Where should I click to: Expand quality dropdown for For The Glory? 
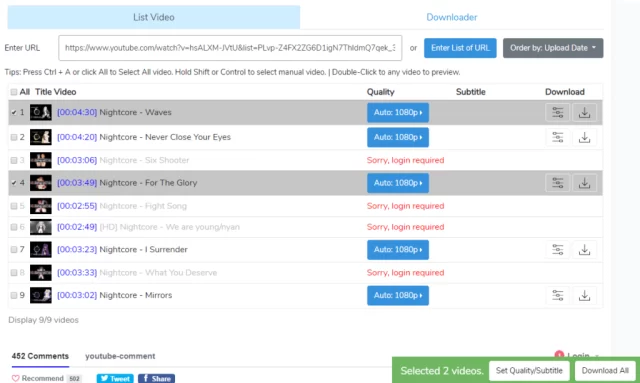pos(398,183)
